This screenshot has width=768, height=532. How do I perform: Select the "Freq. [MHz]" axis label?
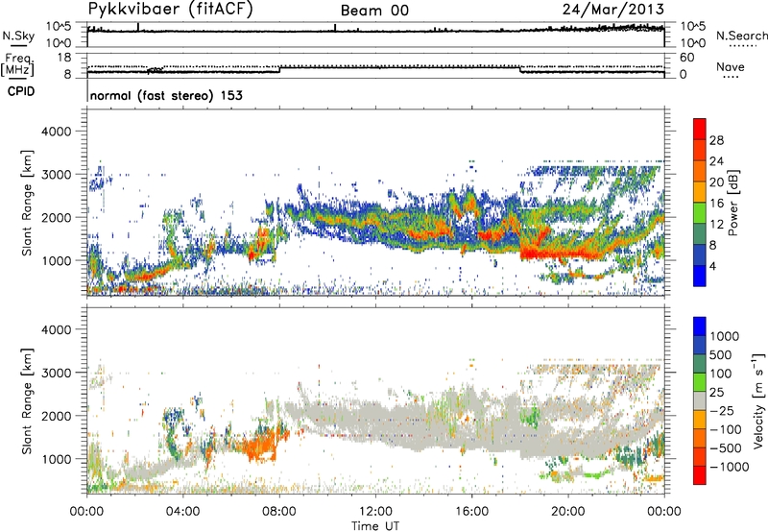coord(19,65)
